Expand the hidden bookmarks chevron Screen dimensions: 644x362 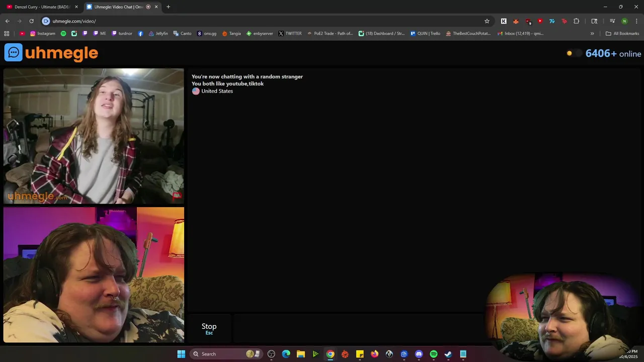[592, 34]
